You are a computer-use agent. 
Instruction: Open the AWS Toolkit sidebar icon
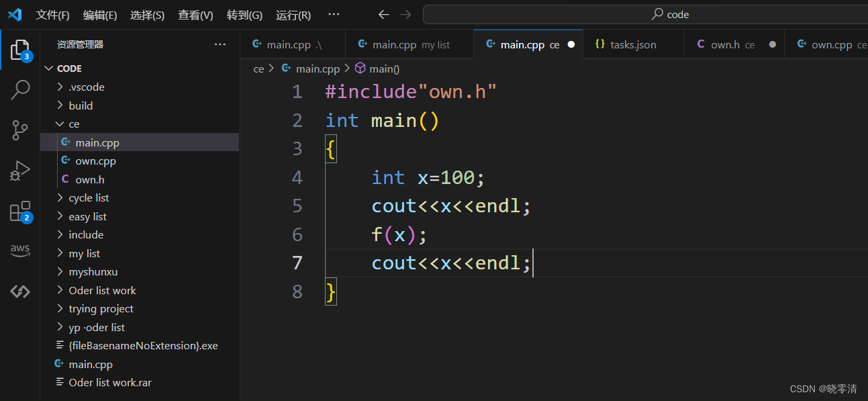point(19,251)
